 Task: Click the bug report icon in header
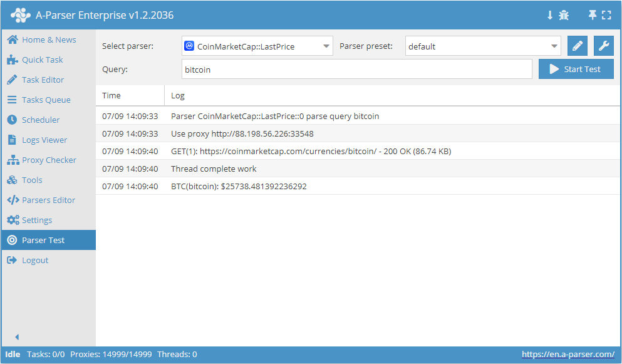click(564, 15)
